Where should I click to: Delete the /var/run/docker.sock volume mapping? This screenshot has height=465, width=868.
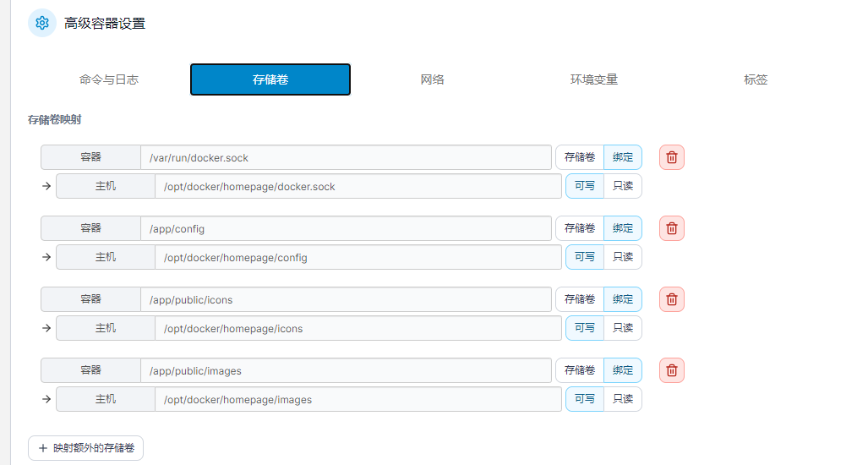coord(671,157)
